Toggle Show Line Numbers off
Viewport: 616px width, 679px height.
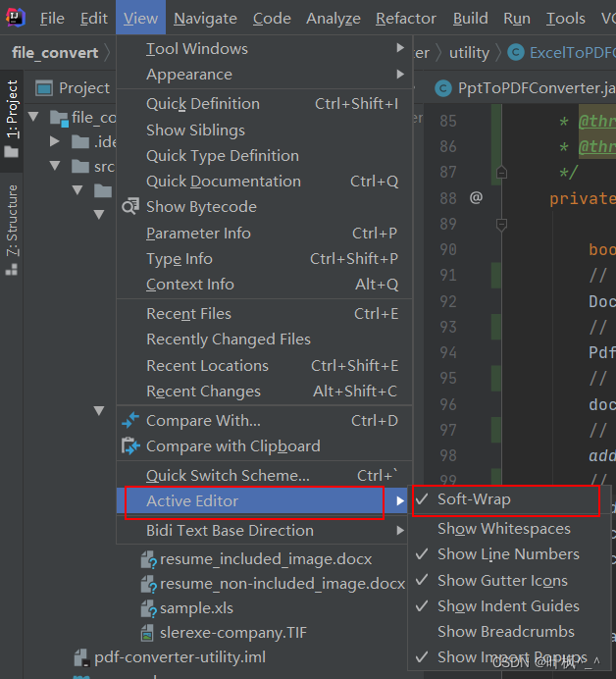pos(507,554)
